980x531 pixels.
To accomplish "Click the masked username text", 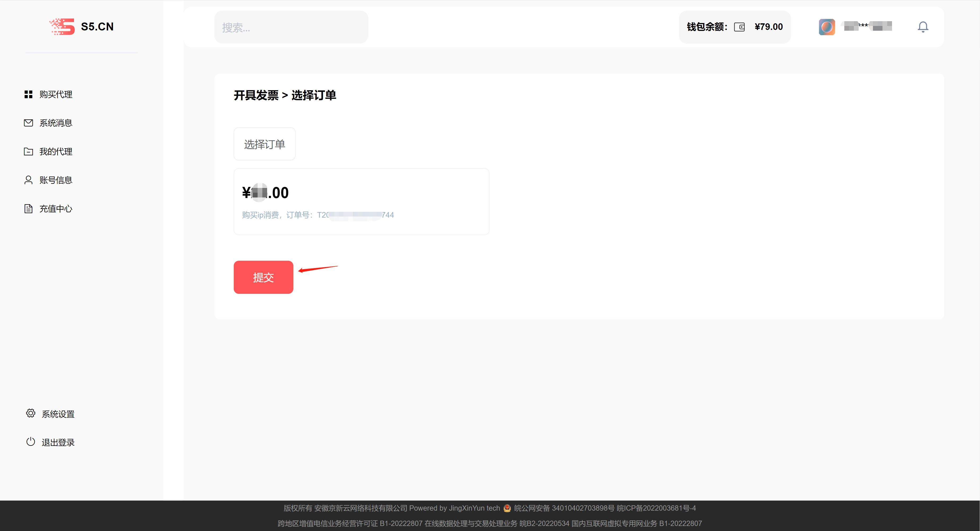I will 868,26.
